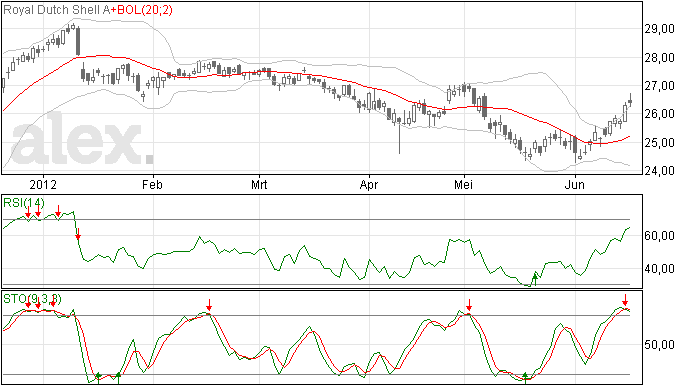This screenshot has width=690, height=387.
Task: Click the stochastic green buy arrow in May
Action: [525, 377]
